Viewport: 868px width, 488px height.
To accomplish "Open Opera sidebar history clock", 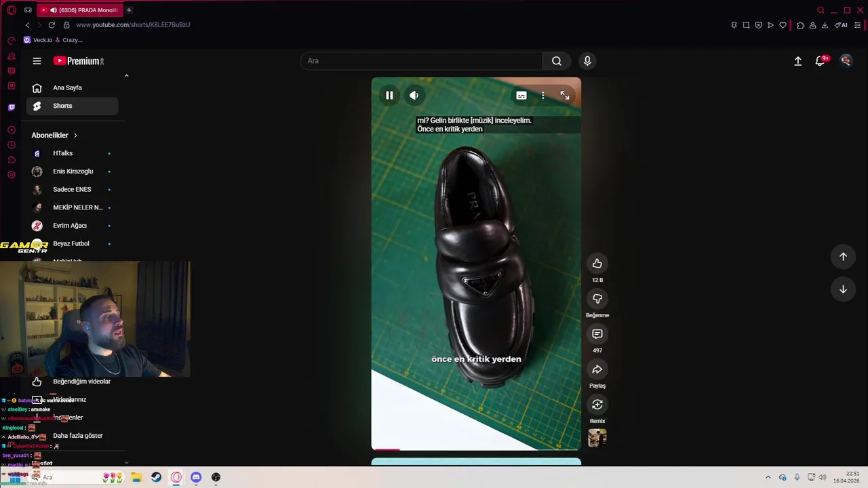I will pyautogui.click(x=12, y=145).
